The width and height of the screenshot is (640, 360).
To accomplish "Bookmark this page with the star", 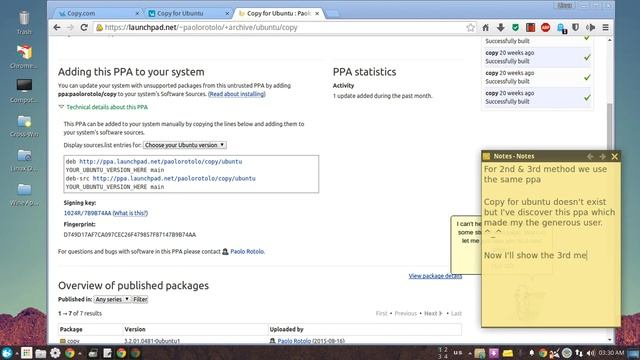I will click(x=471, y=27).
